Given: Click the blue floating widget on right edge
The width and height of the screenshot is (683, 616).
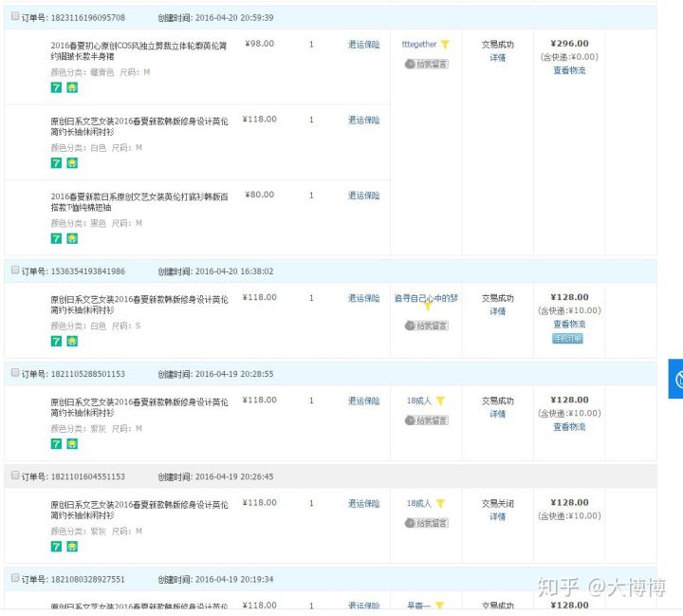Looking at the screenshot, I should (676, 379).
